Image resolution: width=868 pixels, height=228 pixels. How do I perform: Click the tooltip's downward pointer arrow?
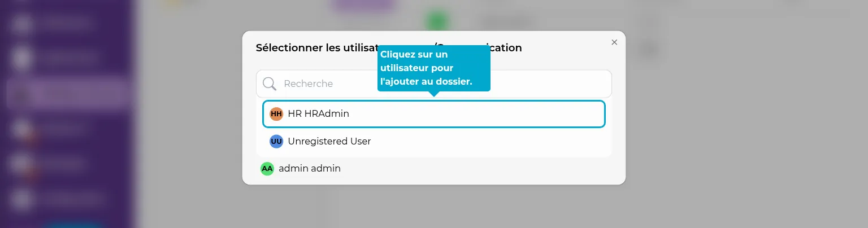(x=433, y=94)
